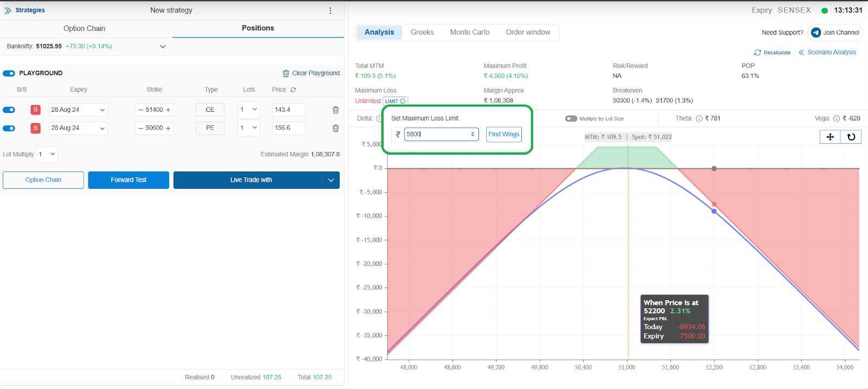Toggle the PLAYGROUND switch
868x389 pixels.
(x=9, y=73)
